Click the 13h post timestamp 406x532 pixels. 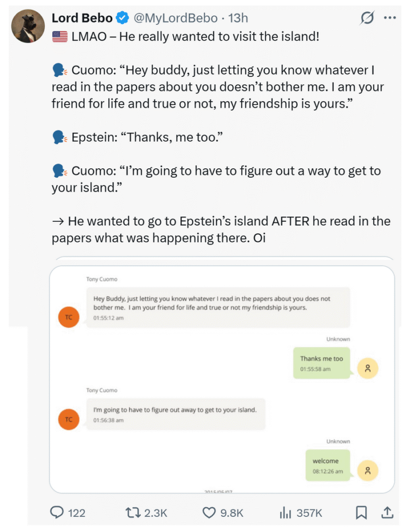coord(238,18)
